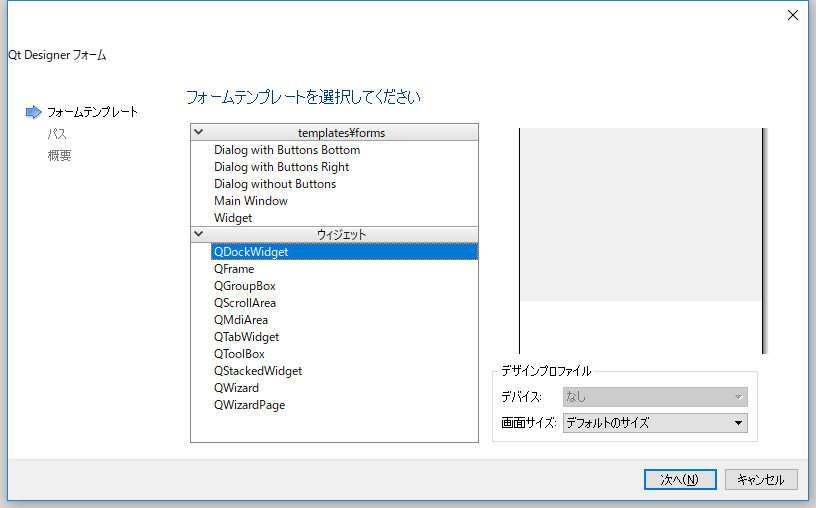This screenshot has height=508, width=816.
Task: Pick the QStackedWidget template
Action: (257, 371)
